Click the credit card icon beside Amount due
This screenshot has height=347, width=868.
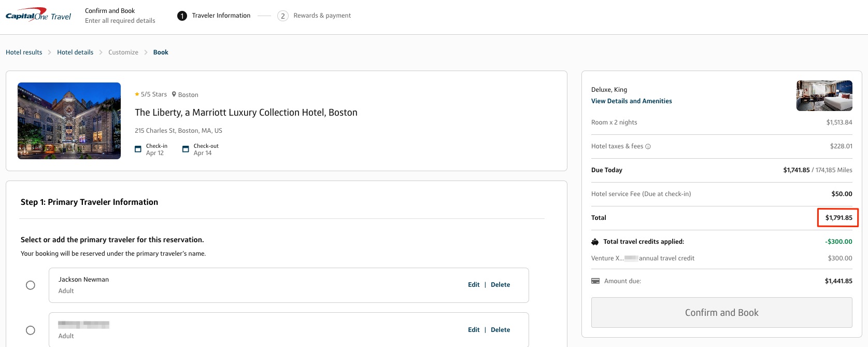tap(595, 281)
